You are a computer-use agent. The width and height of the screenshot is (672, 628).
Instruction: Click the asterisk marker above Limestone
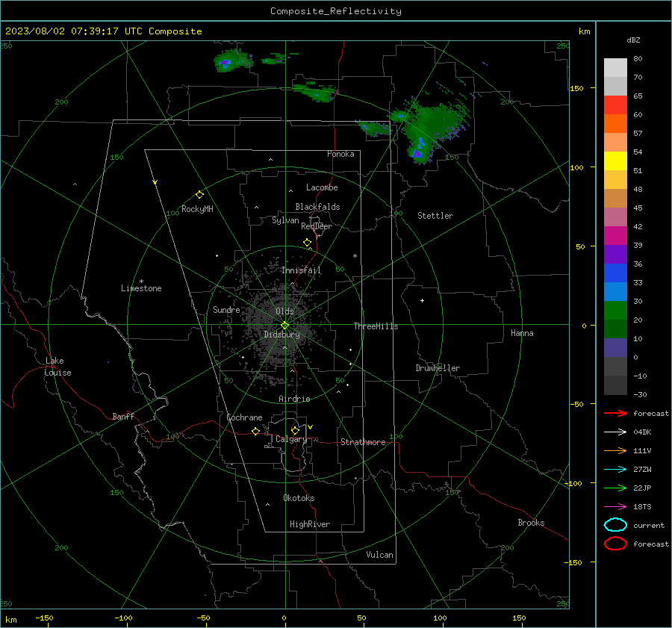click(141, 282)
